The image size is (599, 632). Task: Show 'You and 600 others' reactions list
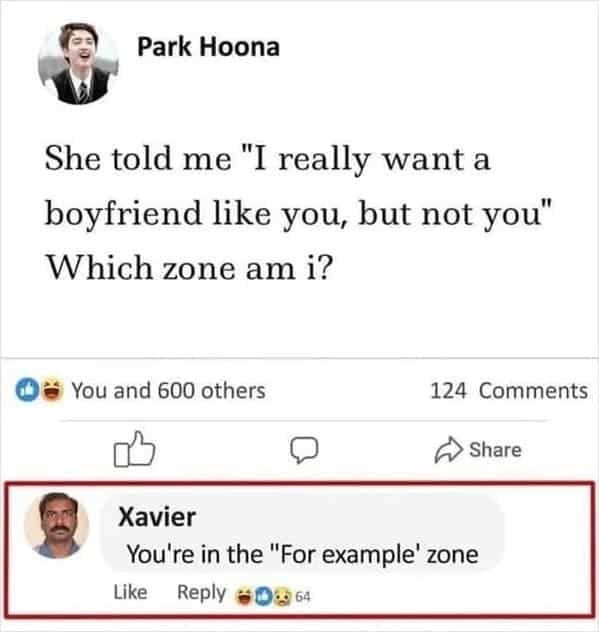click(x=168, y=391)
